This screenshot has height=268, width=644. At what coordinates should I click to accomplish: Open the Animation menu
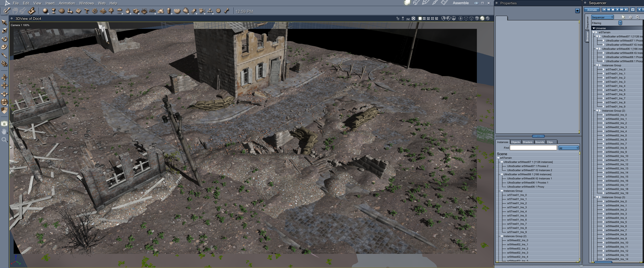coord(67,3)
